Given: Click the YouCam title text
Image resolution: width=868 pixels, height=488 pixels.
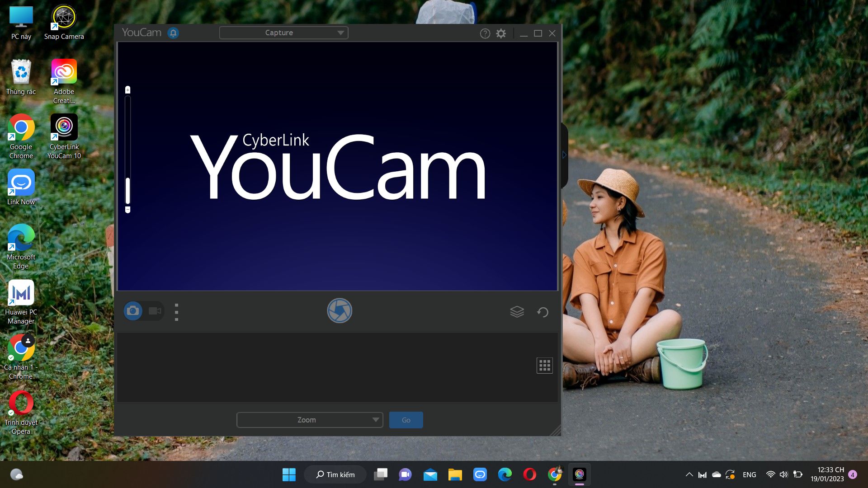Looking at the screenshot, I should 142,33.
